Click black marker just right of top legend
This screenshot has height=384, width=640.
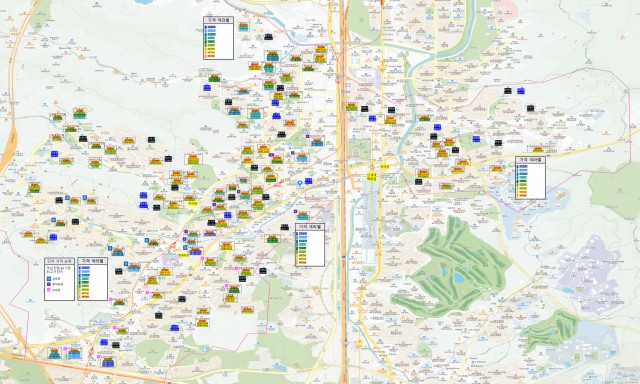point(268,37)
